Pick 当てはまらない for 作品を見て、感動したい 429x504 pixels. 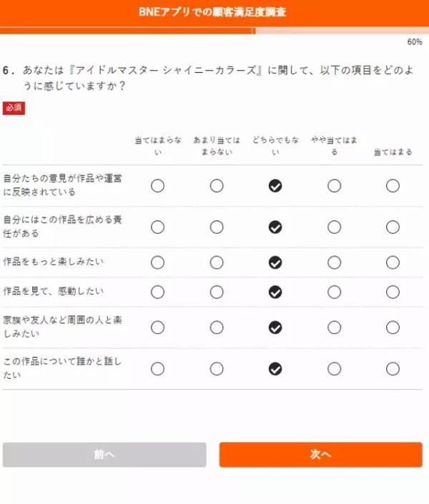[x=157, y=292]
